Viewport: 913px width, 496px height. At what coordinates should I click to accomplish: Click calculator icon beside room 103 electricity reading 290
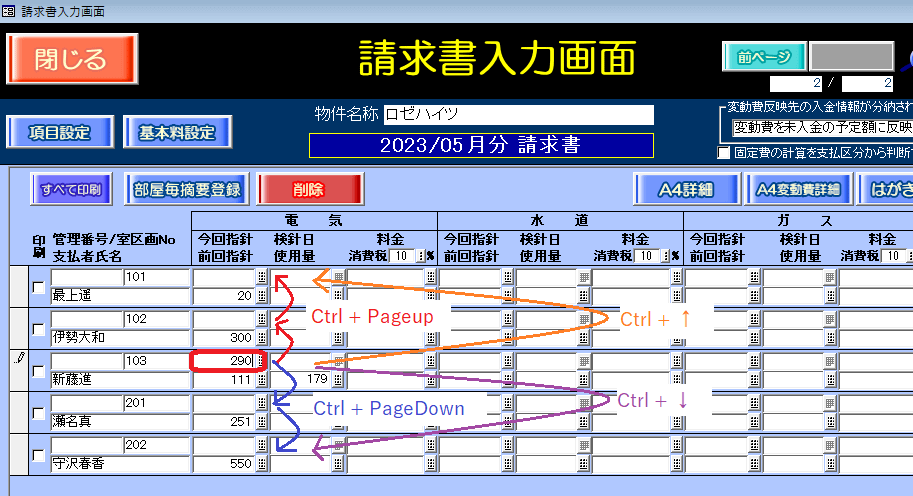(x=261, y=361)
